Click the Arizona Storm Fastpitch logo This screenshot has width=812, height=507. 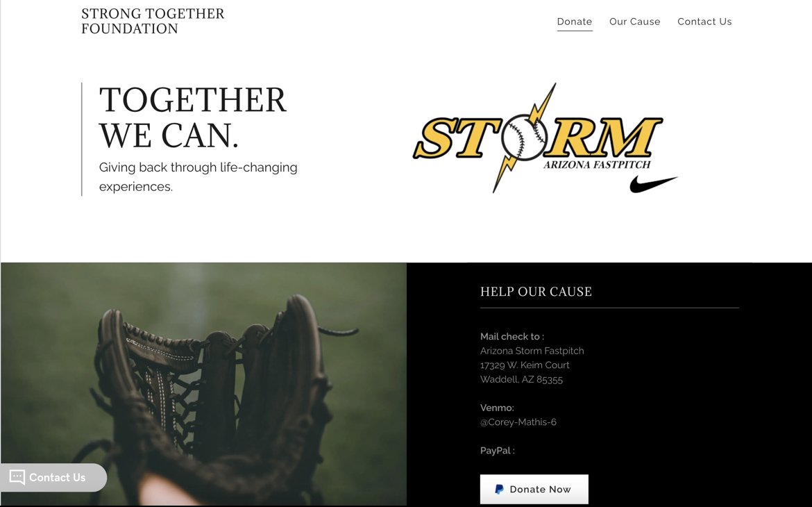click(x=545, y=138)
